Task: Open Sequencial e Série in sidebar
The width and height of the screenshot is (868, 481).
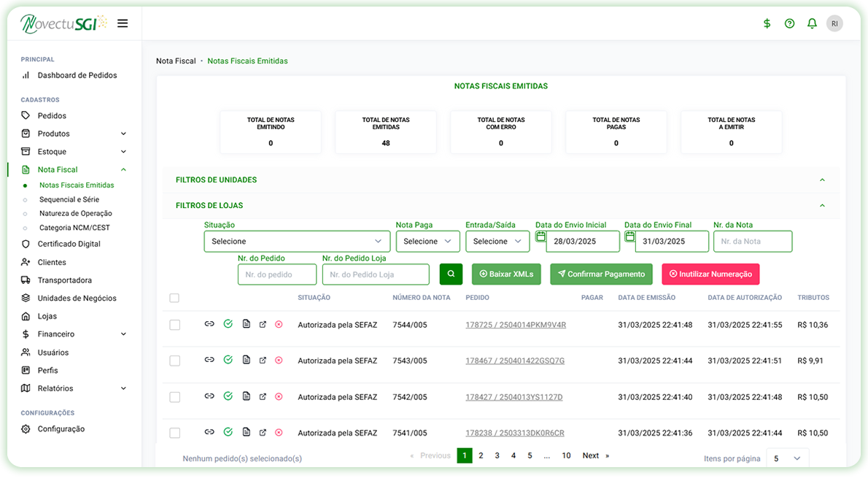Action: 69,199
